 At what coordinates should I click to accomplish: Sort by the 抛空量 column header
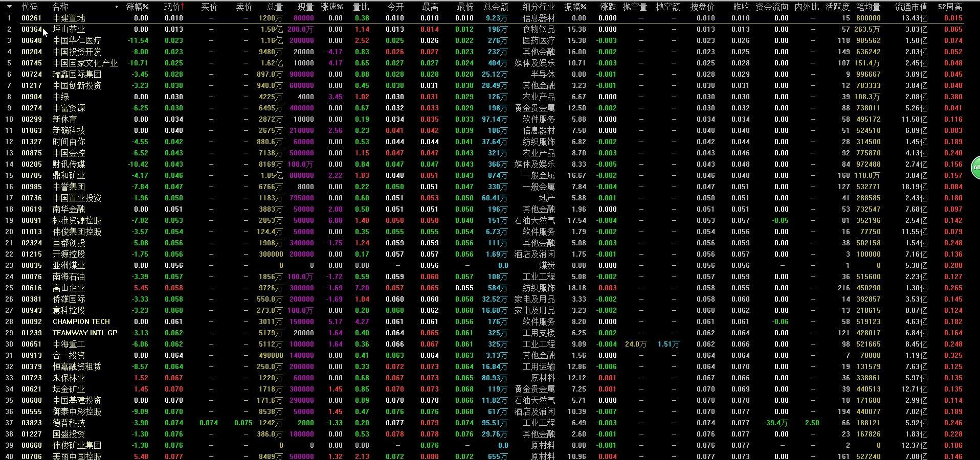pos(635,7)
